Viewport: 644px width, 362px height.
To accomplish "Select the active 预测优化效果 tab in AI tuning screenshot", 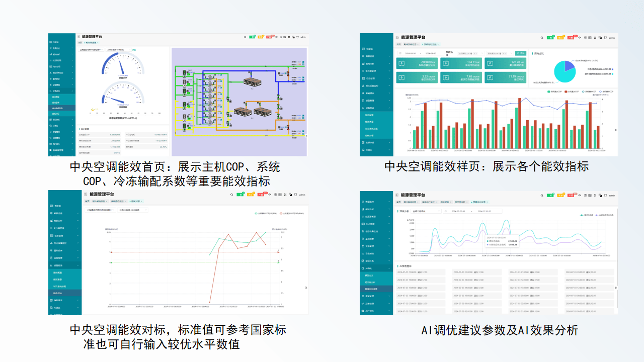I will click(x=479, y=202).
